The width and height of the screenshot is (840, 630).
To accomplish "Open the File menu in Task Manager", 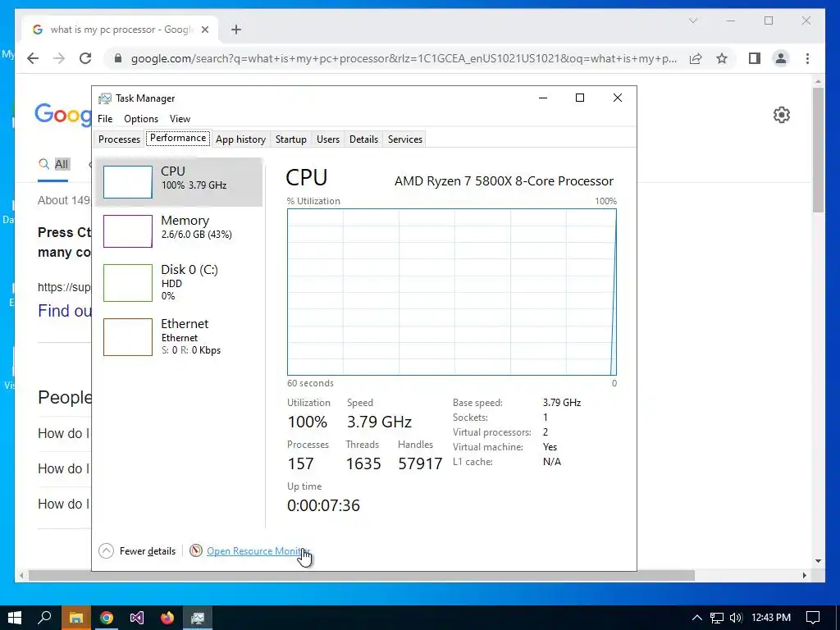I will 105,119.
